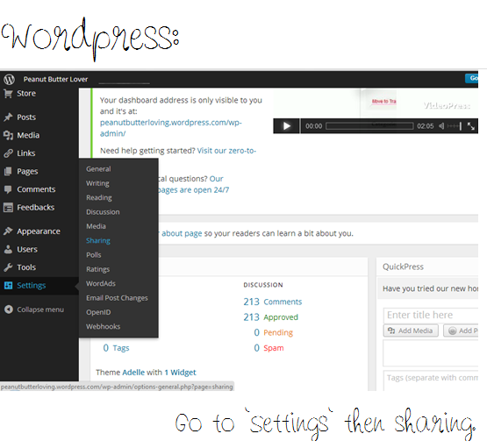The height and width of the screenshot is (448, 487).
Task: Click the Settings sliders icon
Action: (8, 285)
